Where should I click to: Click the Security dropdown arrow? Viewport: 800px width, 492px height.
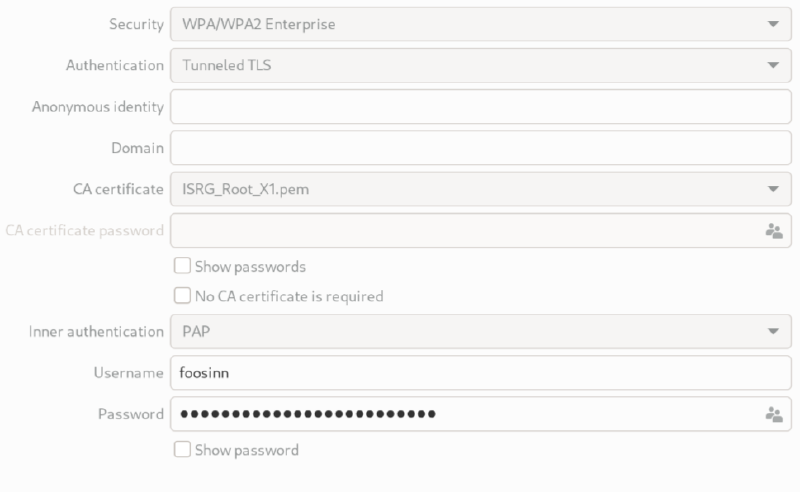(x=773, y=24)
